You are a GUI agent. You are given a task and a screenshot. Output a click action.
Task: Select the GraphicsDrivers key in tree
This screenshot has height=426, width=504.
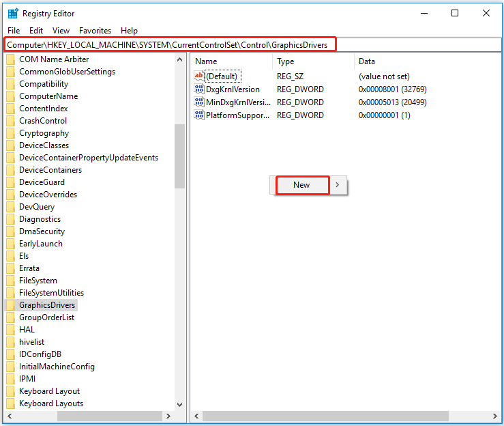click(47, 305)
